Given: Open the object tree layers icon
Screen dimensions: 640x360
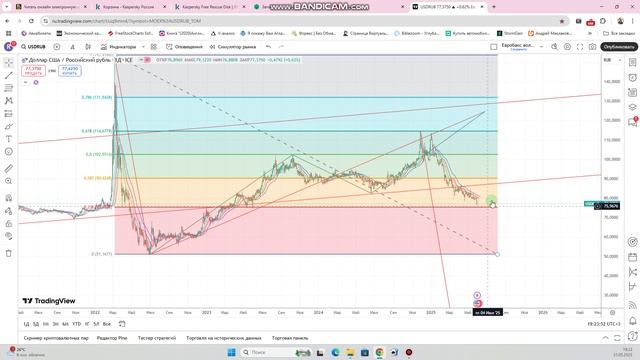Looking at the screenshot, I should [x=633, y=107].
